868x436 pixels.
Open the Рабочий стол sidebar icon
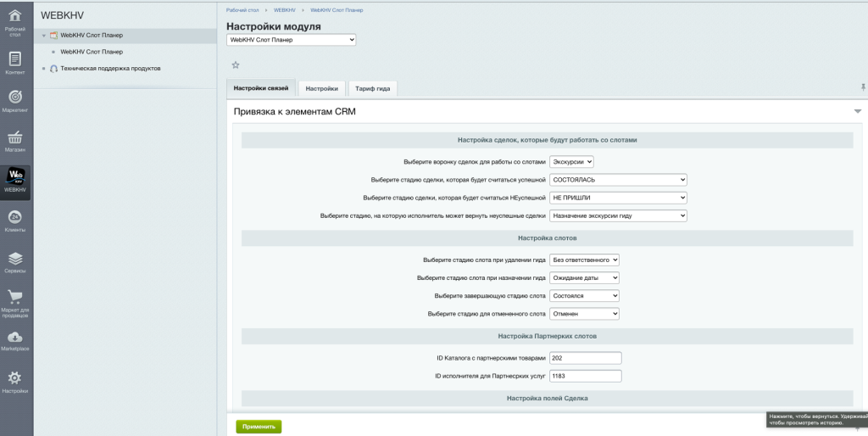[14, 20]
